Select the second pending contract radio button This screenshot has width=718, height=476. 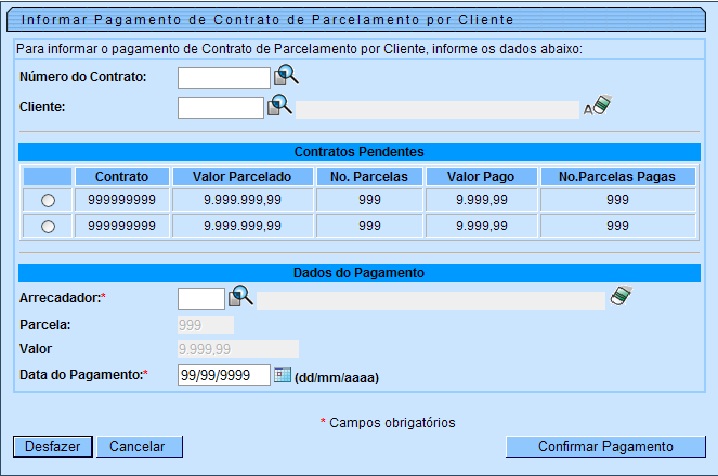(48, 227)
